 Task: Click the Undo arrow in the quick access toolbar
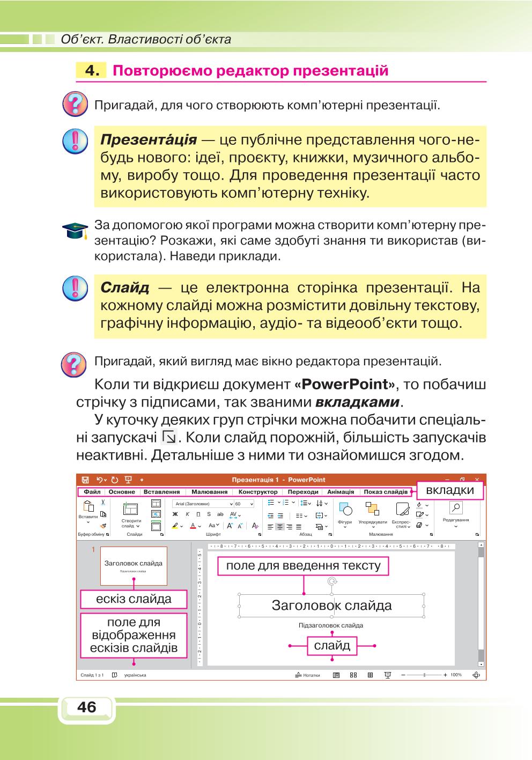click(100, 479)
